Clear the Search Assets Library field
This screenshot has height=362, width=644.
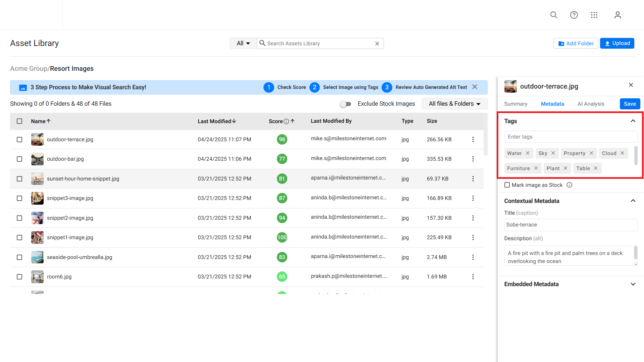coord(377,44)
